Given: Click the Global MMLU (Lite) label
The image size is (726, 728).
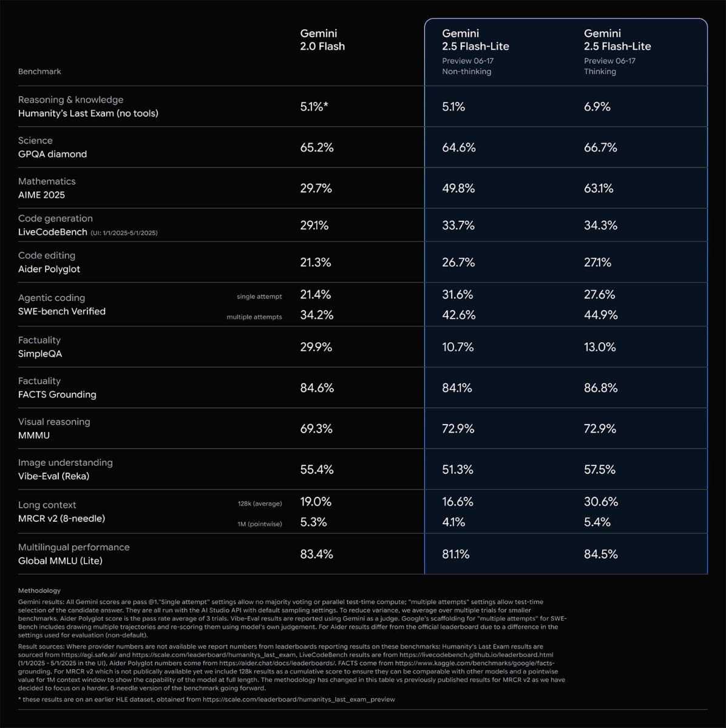Looking at the screenshot, I should [60, 561].
